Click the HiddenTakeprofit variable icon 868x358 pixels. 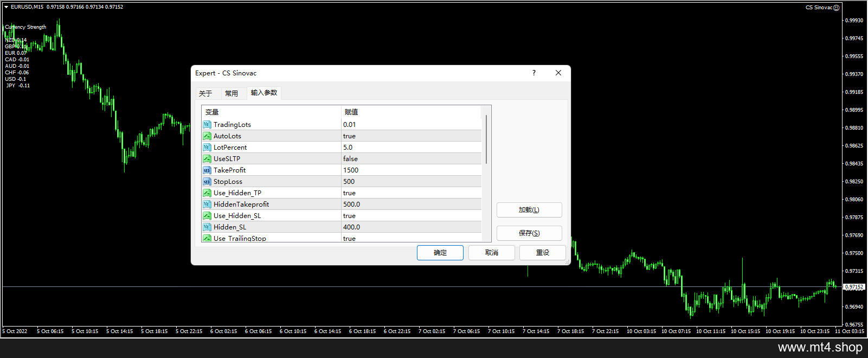(x=207, y=204)
